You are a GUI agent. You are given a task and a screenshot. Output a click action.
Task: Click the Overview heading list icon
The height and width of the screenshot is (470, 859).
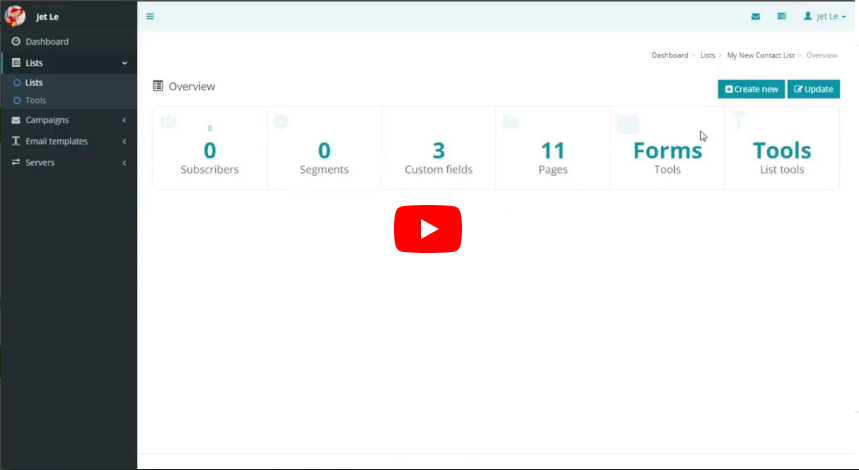point(158,86)
